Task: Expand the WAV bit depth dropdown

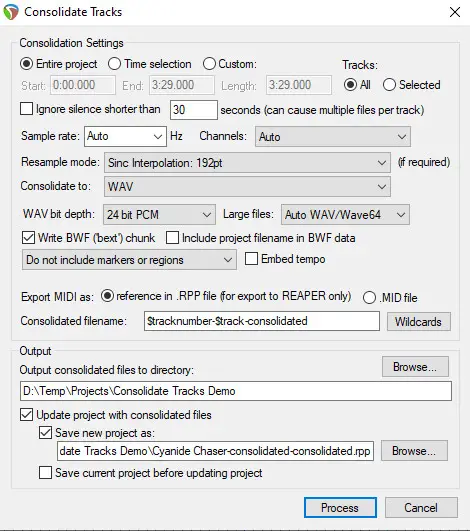Action: pos(159,214)
